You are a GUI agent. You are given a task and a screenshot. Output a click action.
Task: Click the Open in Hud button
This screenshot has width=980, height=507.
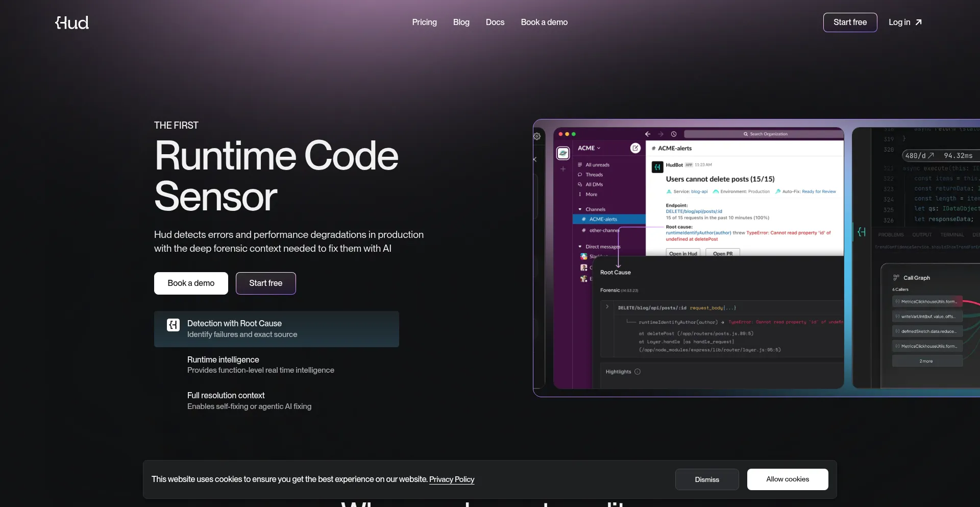click(683, 253)
